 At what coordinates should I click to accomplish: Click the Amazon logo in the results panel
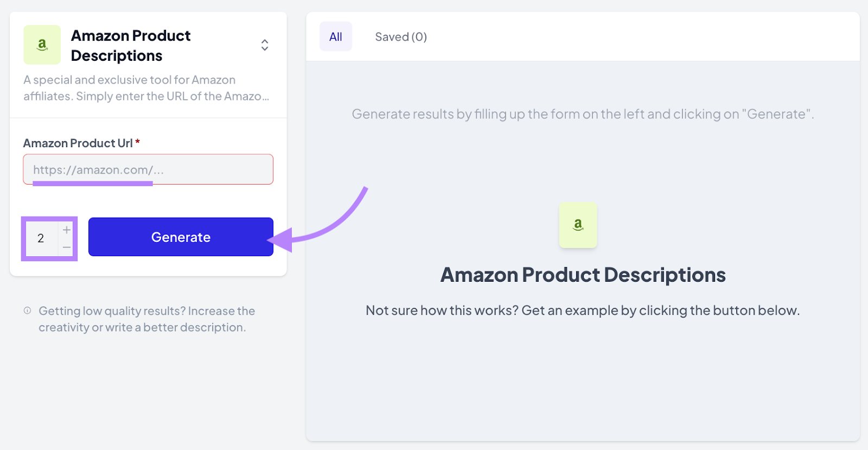click(578, 225)
